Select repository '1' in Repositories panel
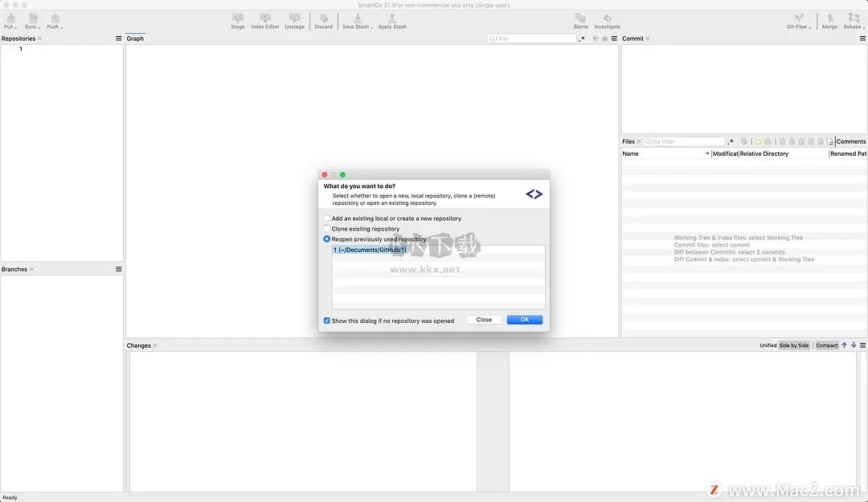Screen dimensions: 868x502 pos(21,49)
